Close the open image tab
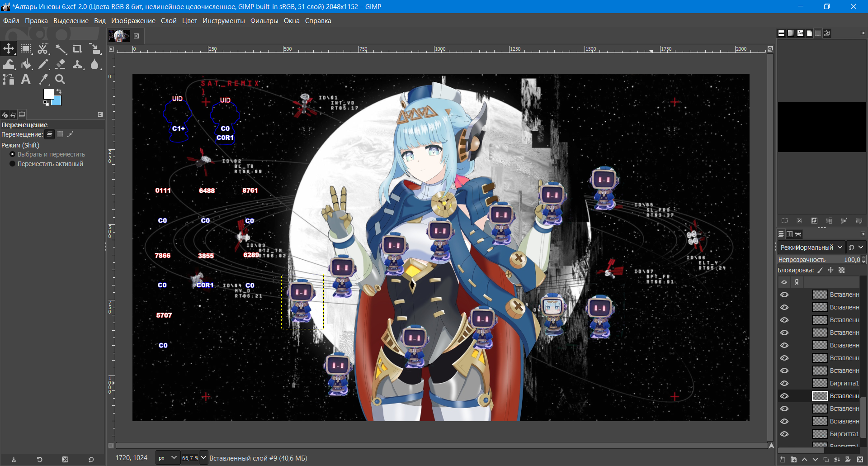The height and width of the screenshot is (466, 868). (136, 36)
